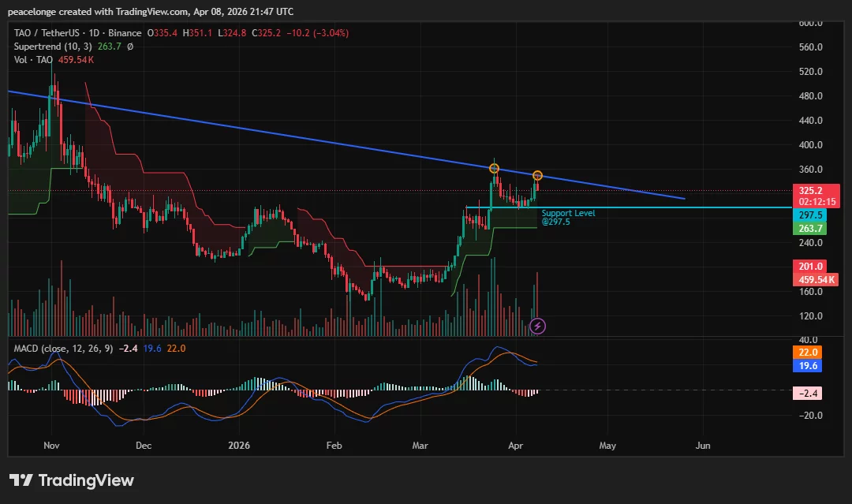Click the orange 22.0 MACD value label
The width and height of the screenshot is (852, 504).
coord(807,351)
